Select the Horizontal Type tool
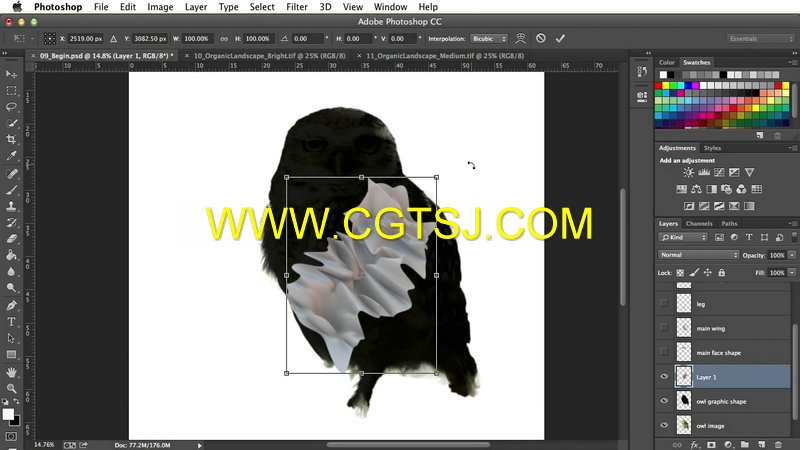Image resolution: width=800 pixels, height=450 pixels. pos(11,322)
